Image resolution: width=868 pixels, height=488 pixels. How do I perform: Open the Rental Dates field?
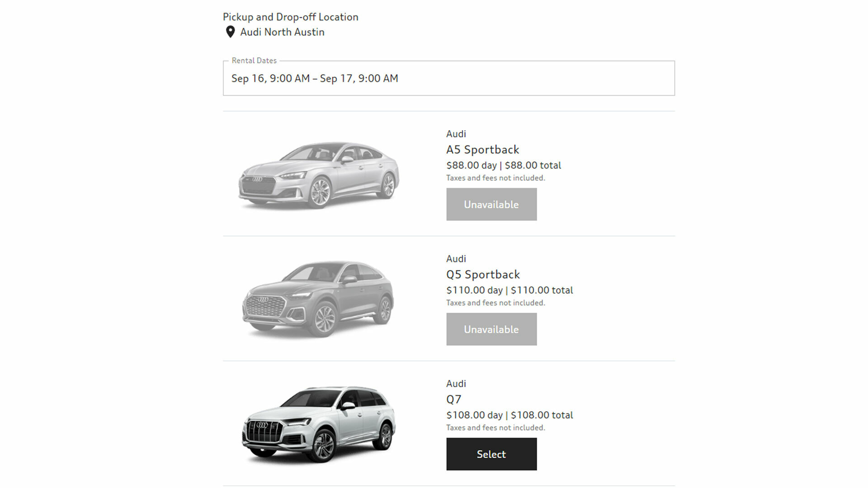[x=448, y=79]
